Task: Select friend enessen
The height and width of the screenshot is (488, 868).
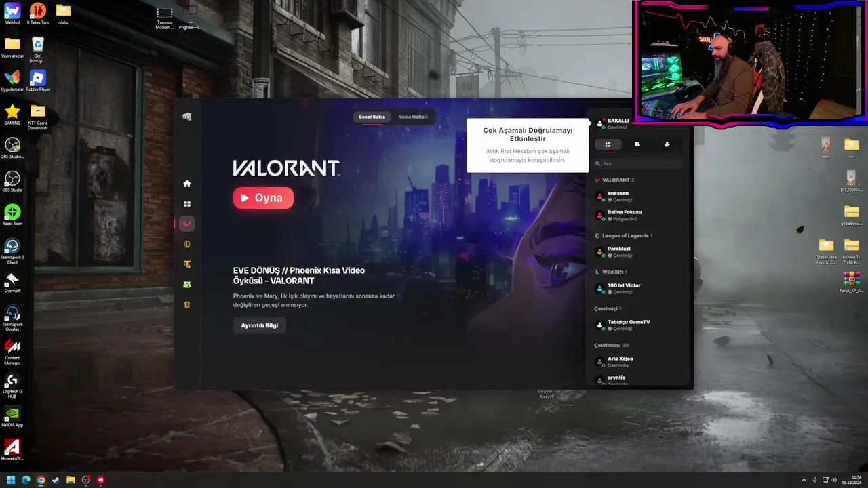Action: click(x=638, y=197)
